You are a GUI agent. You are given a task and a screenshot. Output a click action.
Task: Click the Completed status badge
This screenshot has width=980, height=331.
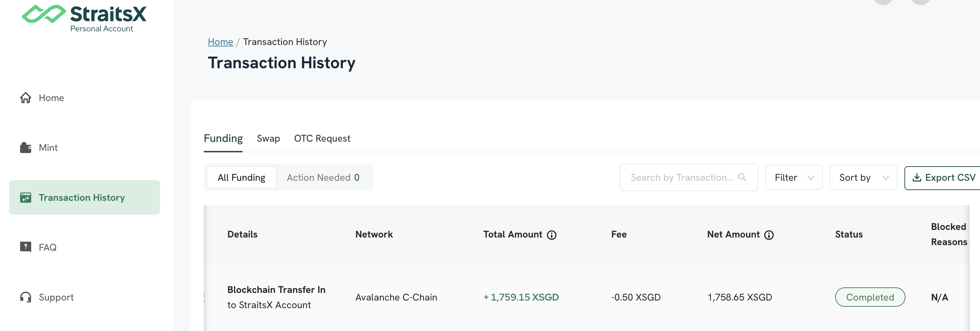[x=870, y=297]
